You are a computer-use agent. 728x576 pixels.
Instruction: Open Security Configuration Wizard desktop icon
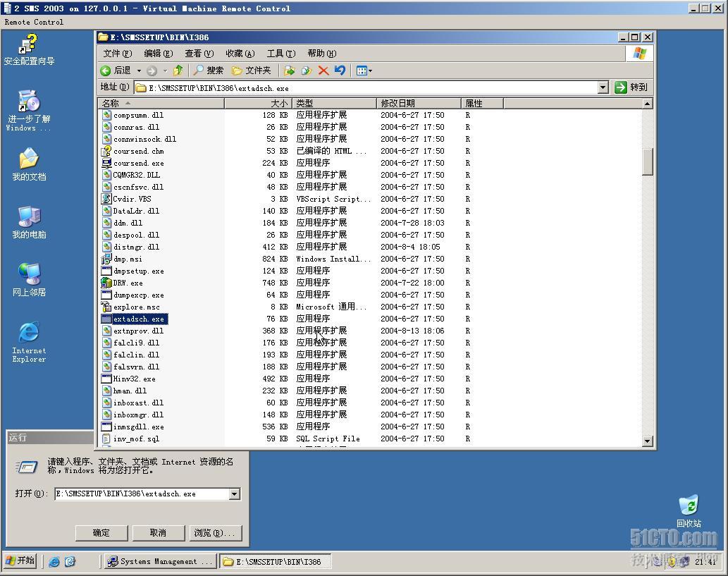[29, 49]
